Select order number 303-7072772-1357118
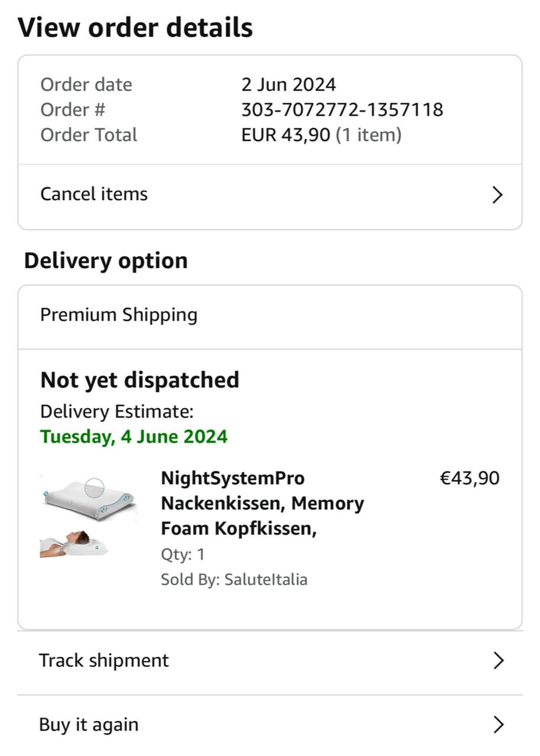This screenshot has width=540, height=756. click(x=342, y=110)
